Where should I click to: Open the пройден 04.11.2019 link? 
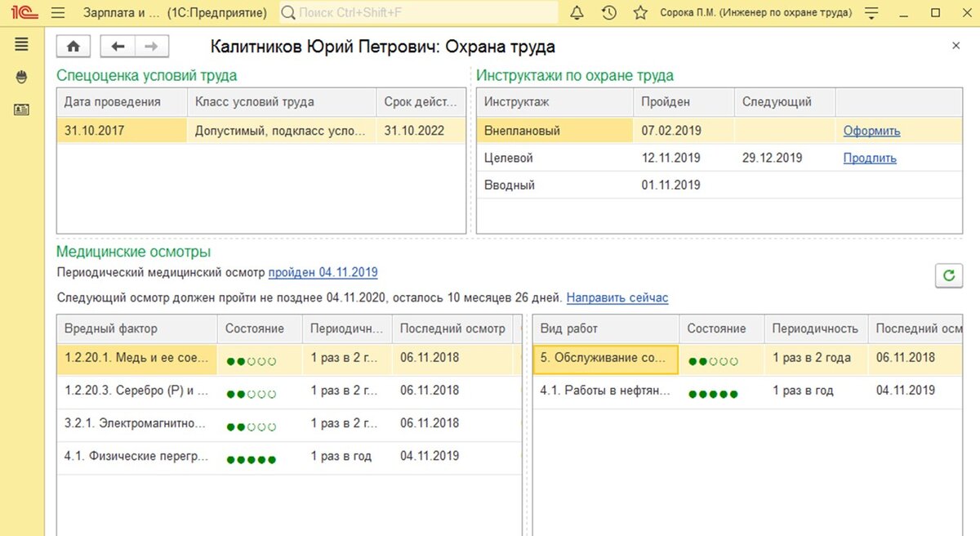click(323, 272)
